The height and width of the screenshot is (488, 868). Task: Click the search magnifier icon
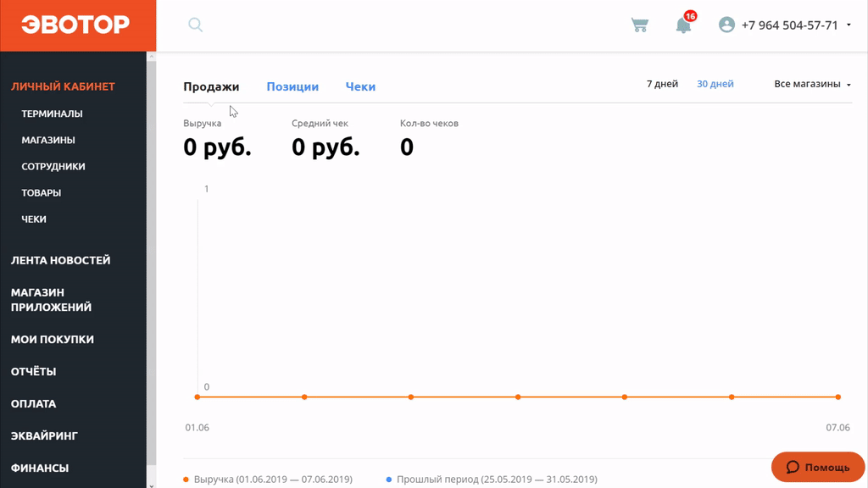tap(196, 25)
